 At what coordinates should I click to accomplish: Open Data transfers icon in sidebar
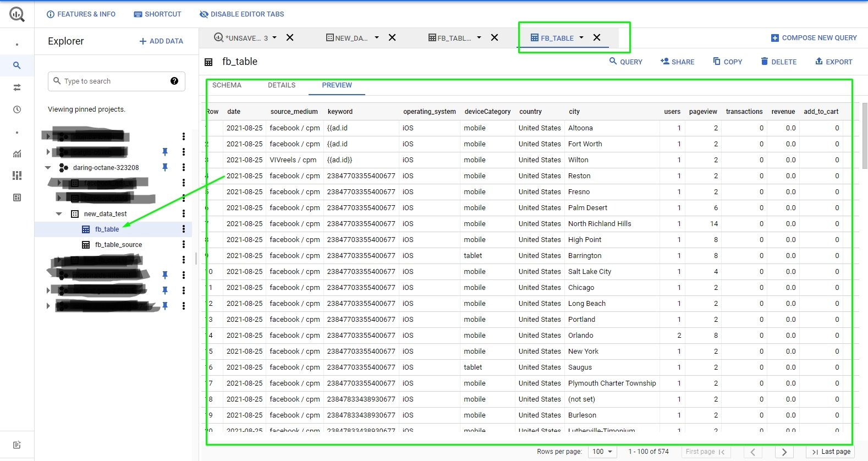point(17,87)
